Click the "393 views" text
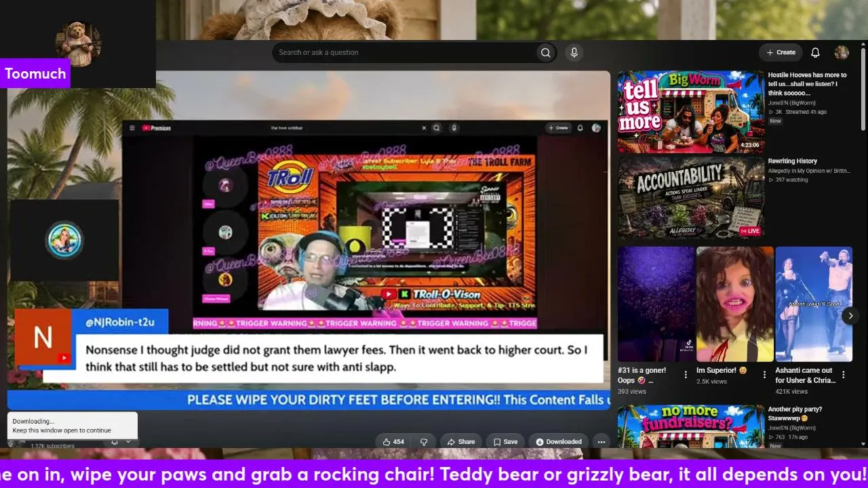 pyautogui.click(x=632, y=392)
